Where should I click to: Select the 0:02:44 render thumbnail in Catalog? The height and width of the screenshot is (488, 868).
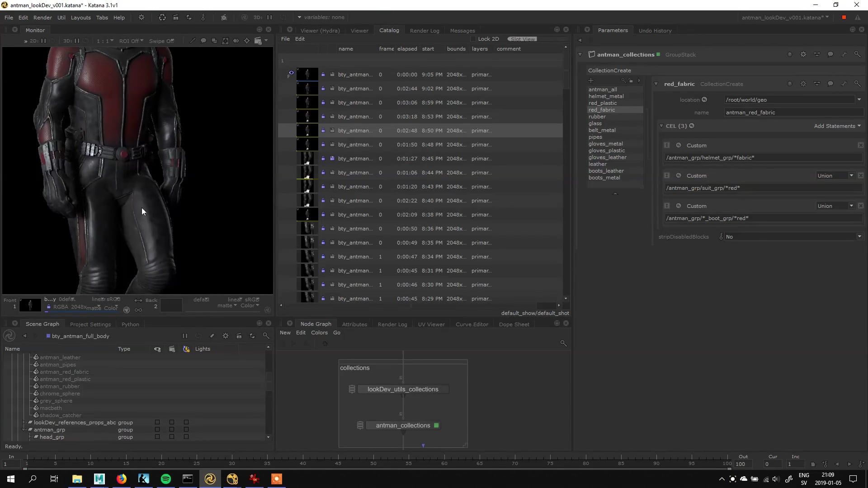pyautogui.click(x=307, y=89)
